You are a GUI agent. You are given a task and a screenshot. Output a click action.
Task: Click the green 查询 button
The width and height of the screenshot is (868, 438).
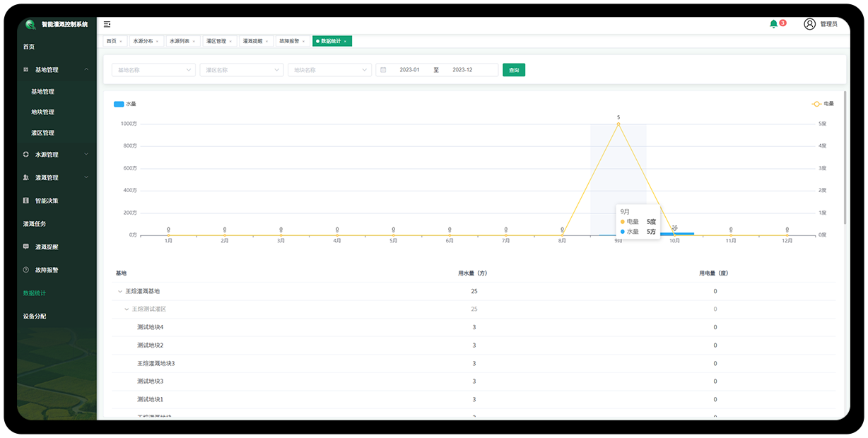coord(514,70)
